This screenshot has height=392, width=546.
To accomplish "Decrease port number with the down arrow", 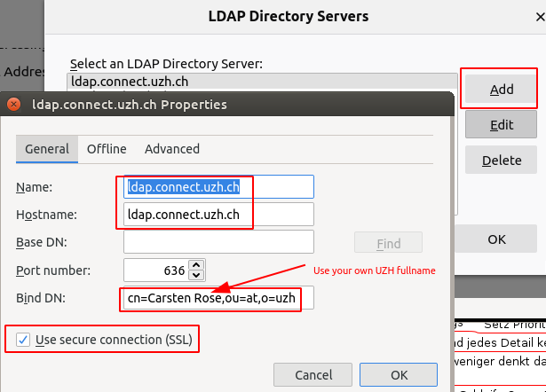I will 196,275.
